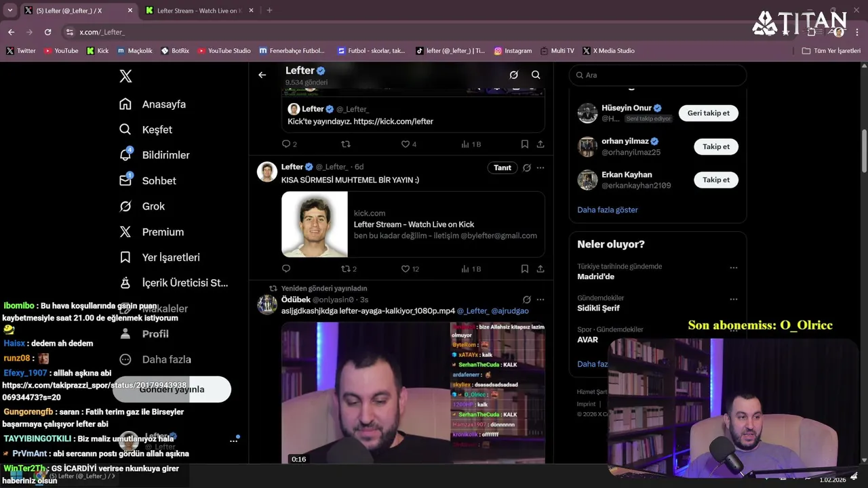Open options for AVAR trend
Screen dimensions: 868x488
pyautogui.click(x=733, y=330)
